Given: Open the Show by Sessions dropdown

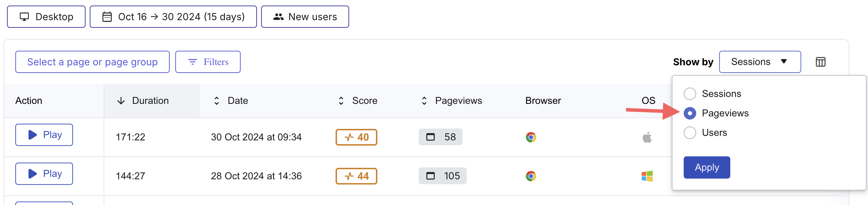Looking at the screenshot, I should [x=760, y=62].
